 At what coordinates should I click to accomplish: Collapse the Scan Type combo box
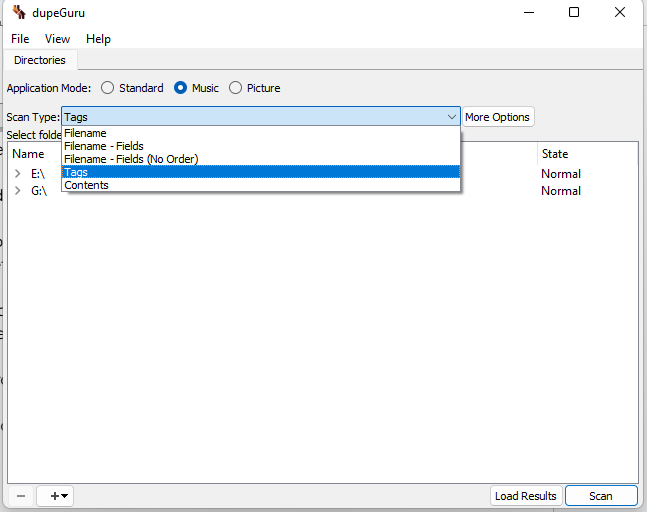pyautogui.click(x=261, y=117)
